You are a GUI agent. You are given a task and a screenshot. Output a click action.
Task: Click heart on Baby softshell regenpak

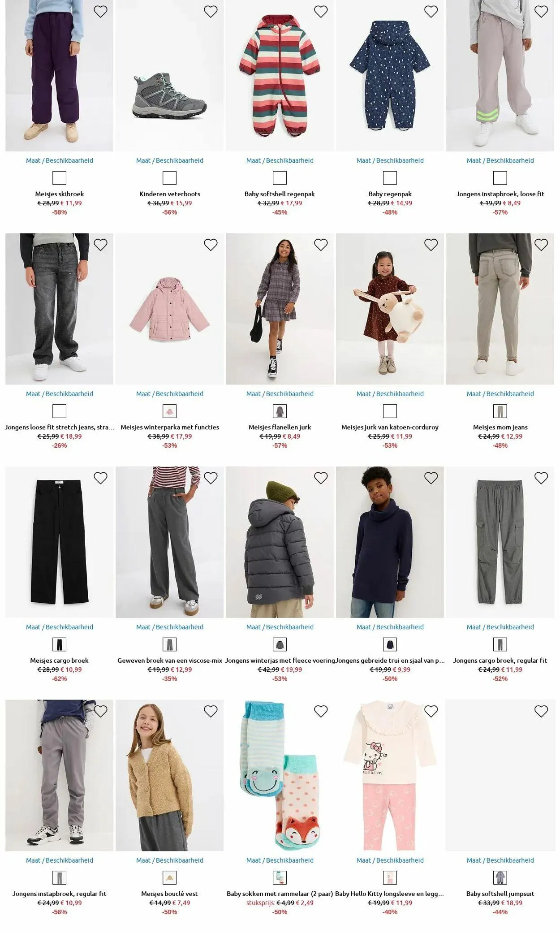(321, 12)
